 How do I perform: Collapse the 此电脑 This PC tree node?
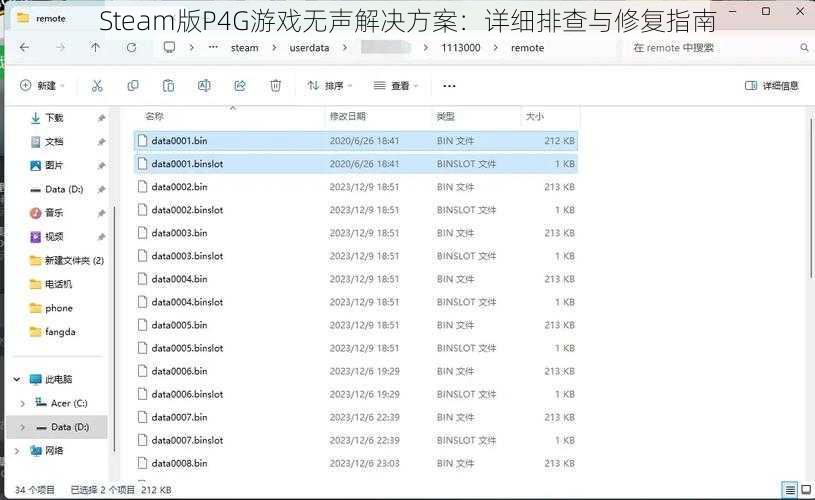pos(17,379)
